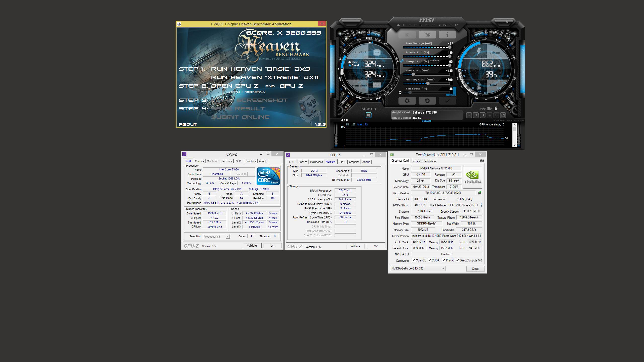Switch to the Sensors tab in GPU-Z

click(x=416, y=161)
